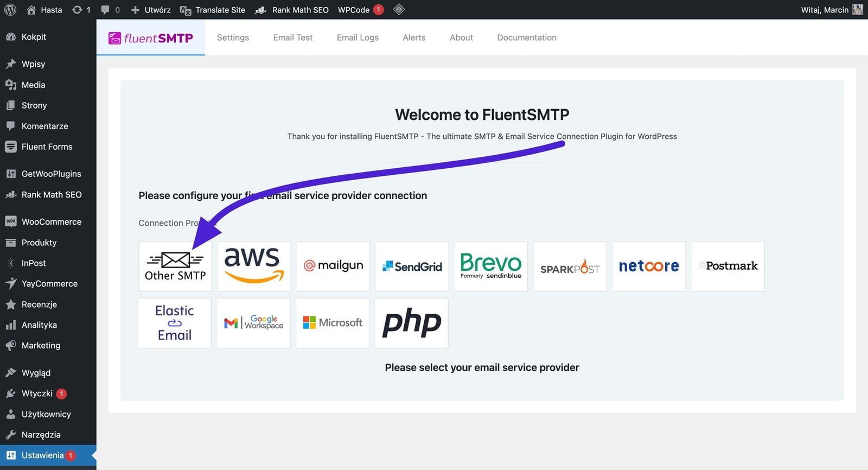The height and width of the screenshot is (470, 868).
Task: Open the Alerts tab
Action: tap(414, 37)
